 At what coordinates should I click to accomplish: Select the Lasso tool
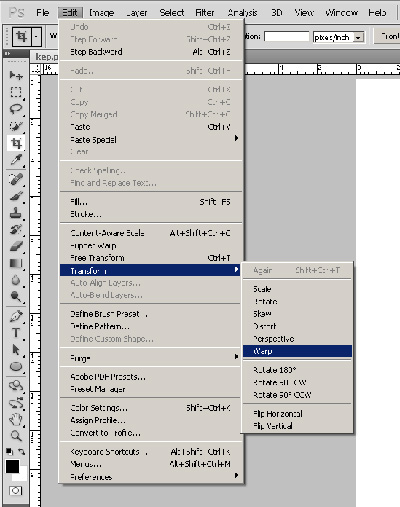click(16, 109)
